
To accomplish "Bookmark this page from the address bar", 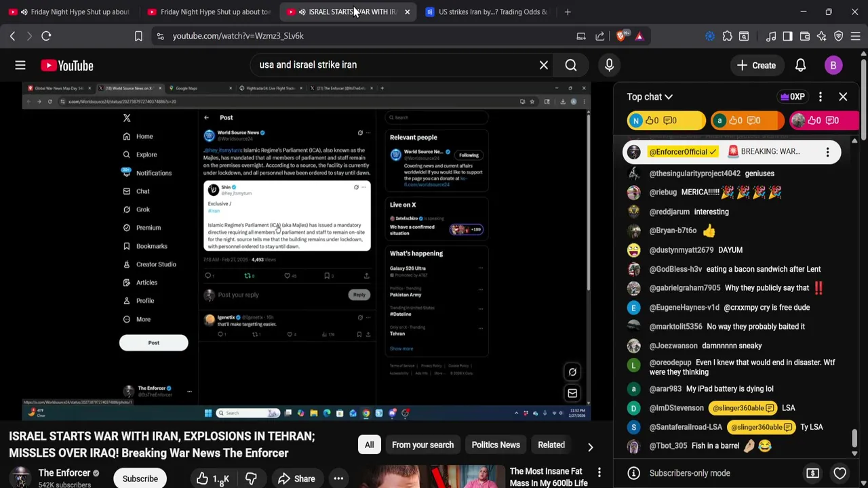I will tap(138, 36).
